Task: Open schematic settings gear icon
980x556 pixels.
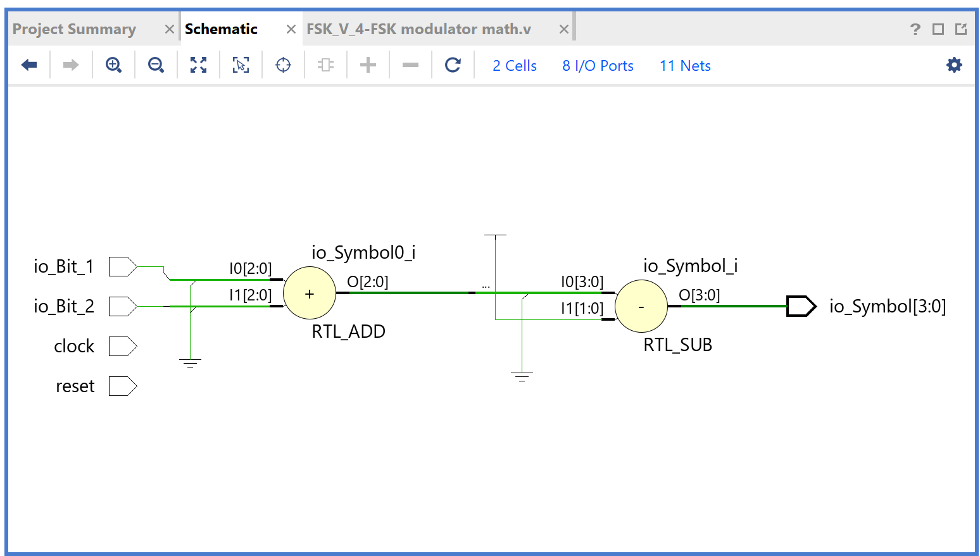Action: [953, 65]
